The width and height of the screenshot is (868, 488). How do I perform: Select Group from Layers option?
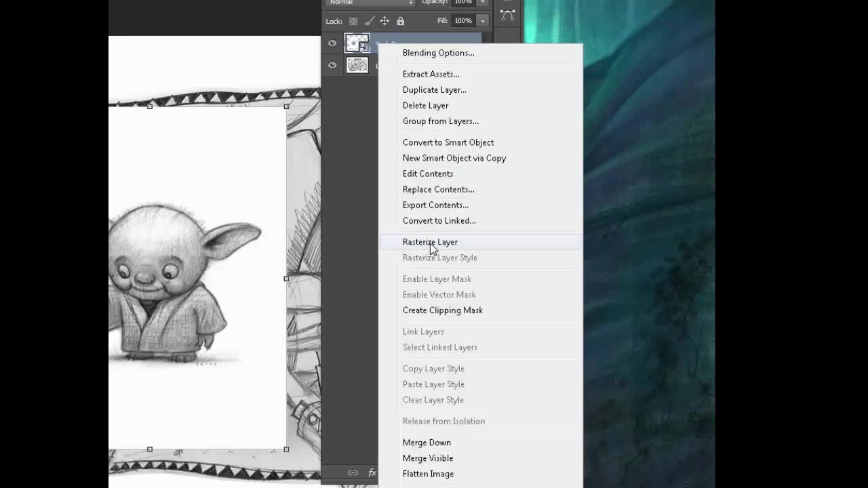pyautogui.click(x=440, y=121)
